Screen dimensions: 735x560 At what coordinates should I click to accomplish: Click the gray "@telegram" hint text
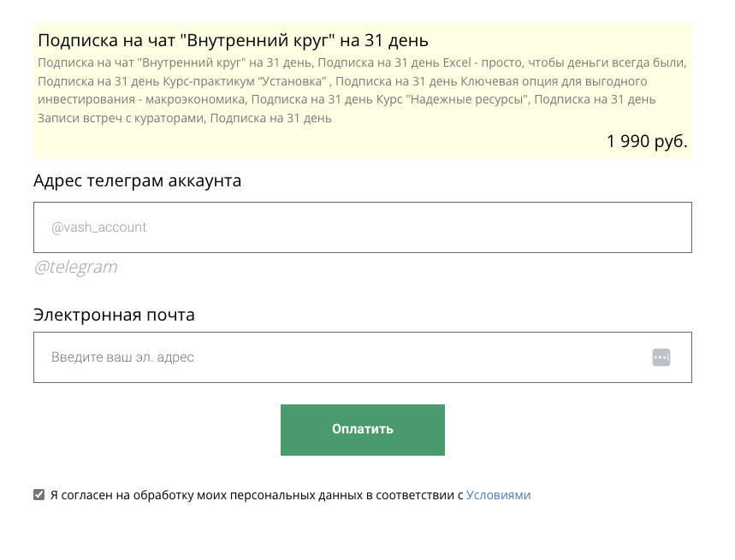75,267
